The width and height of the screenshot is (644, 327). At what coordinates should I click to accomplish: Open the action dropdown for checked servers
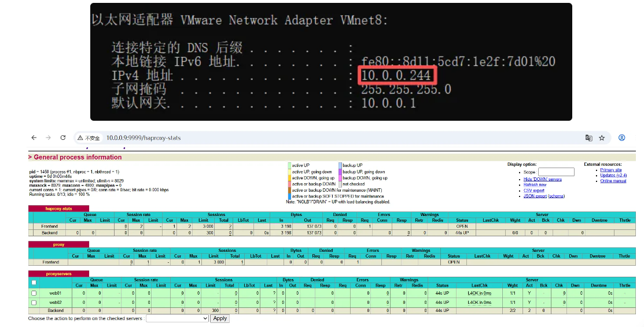[x=178, y=318]
